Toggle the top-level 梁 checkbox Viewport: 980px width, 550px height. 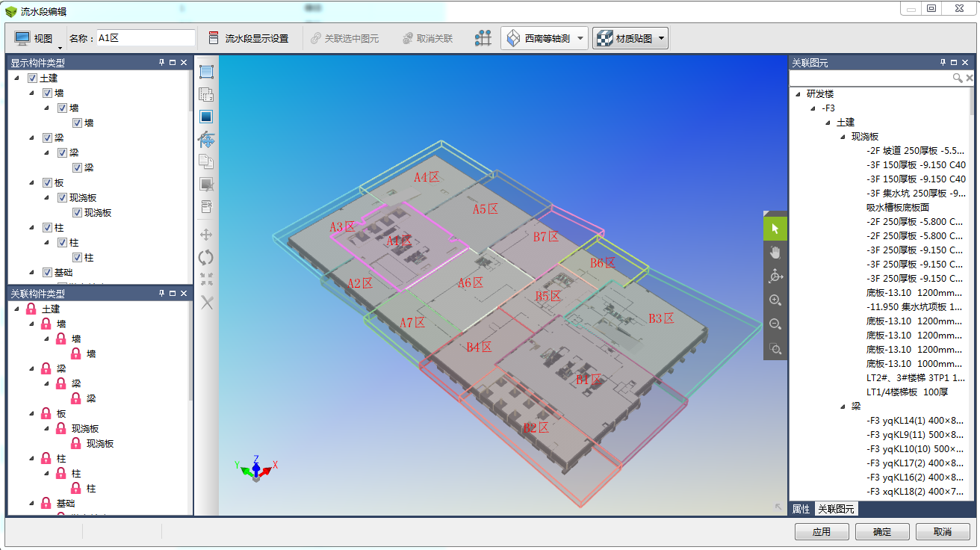point(47,137)
